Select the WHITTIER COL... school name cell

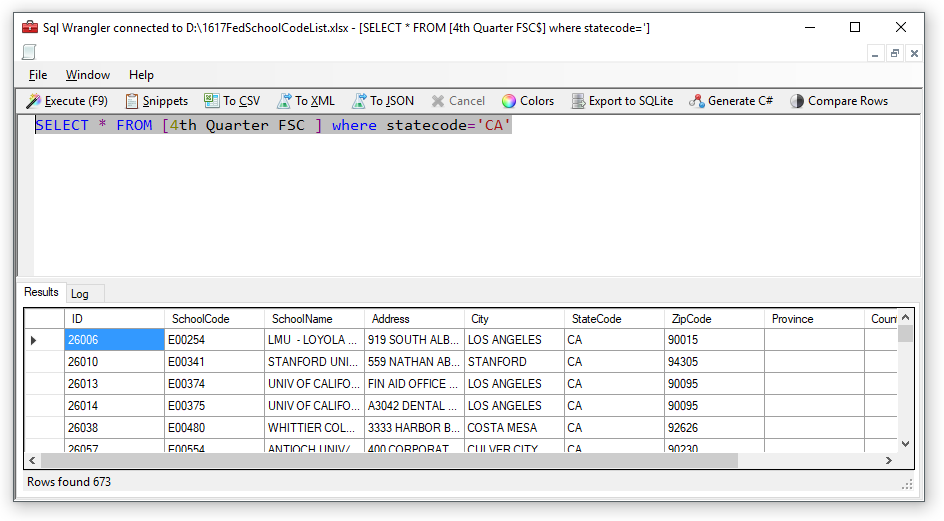coord(314,428)
